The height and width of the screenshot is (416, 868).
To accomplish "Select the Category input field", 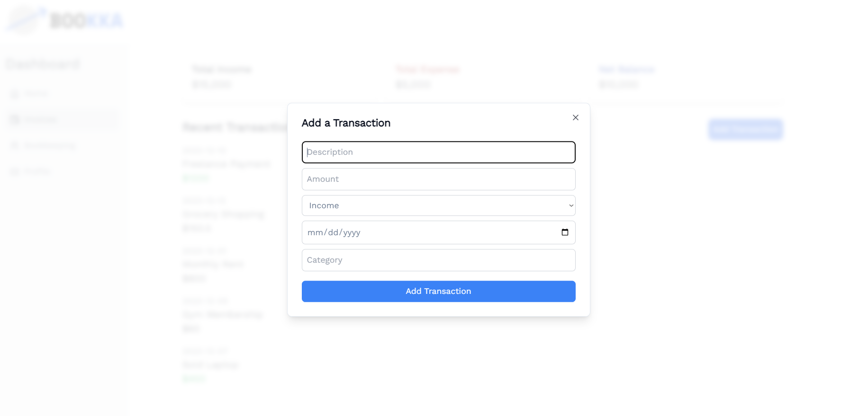I will [438, 260].
